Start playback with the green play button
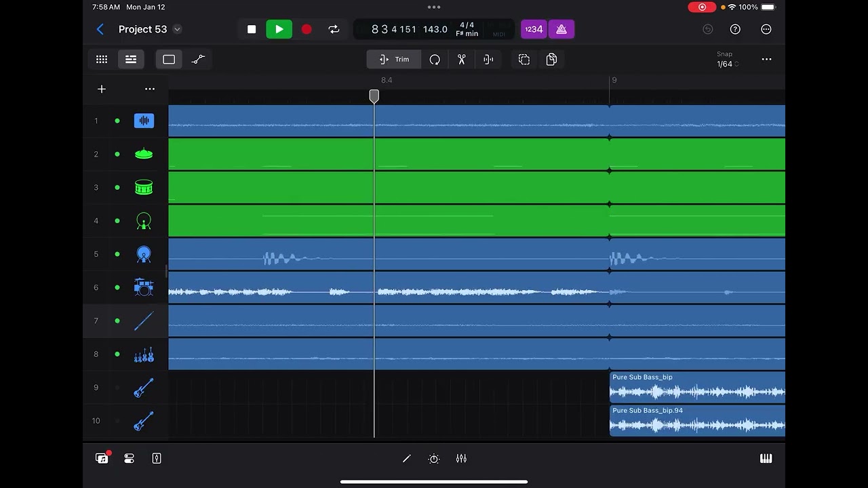Image resolution: width=868 pixels, height=488 pixels. (x=279, y=29)
